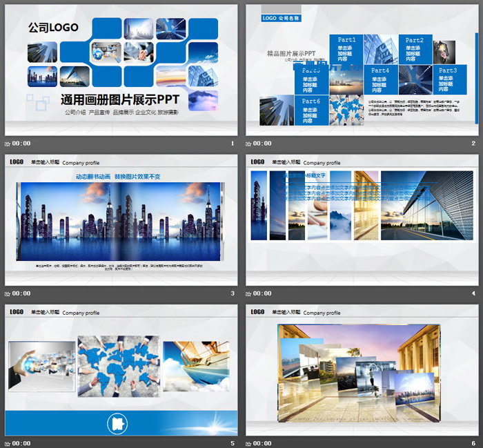
Task: Click the slide number 3 label
Action: click(233, 293)
